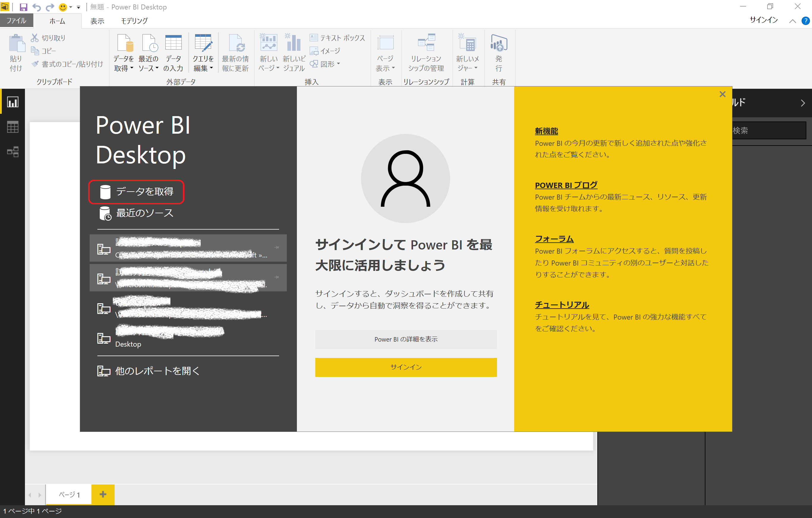Open the 図形 shapes dropdown
Screen dimensions: 812x518
325,64
